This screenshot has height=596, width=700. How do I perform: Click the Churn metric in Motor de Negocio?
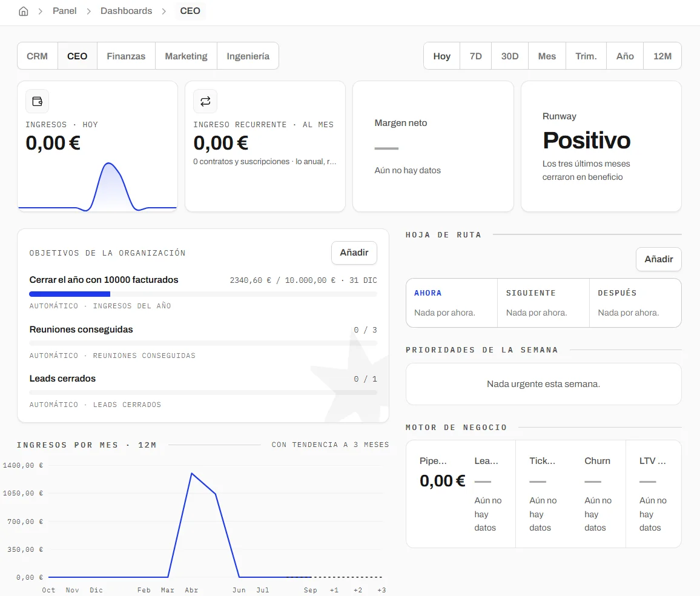598,494
